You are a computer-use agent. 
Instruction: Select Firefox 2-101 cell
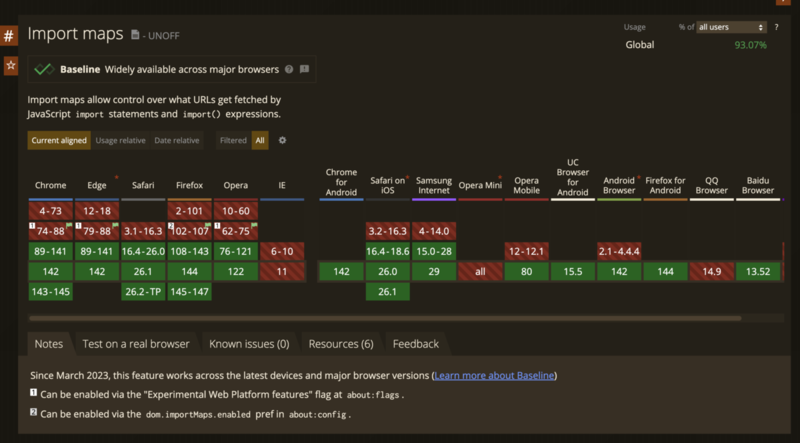(189, 211)
